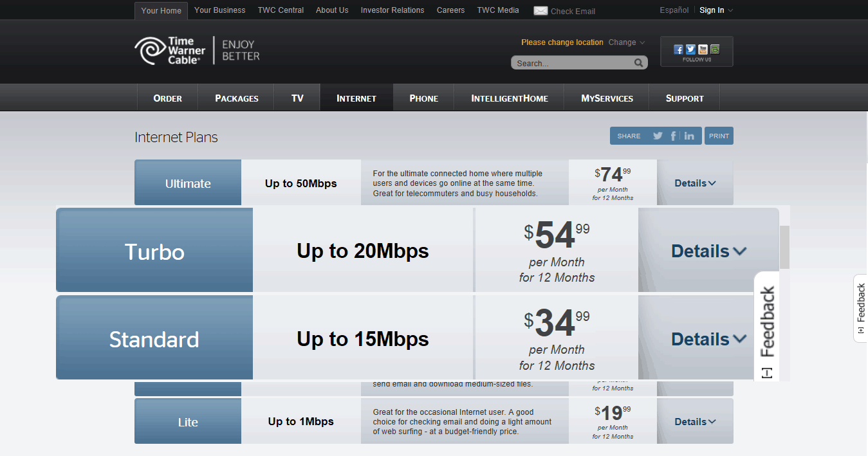Click the search magnifier icon

click(638, 63)
